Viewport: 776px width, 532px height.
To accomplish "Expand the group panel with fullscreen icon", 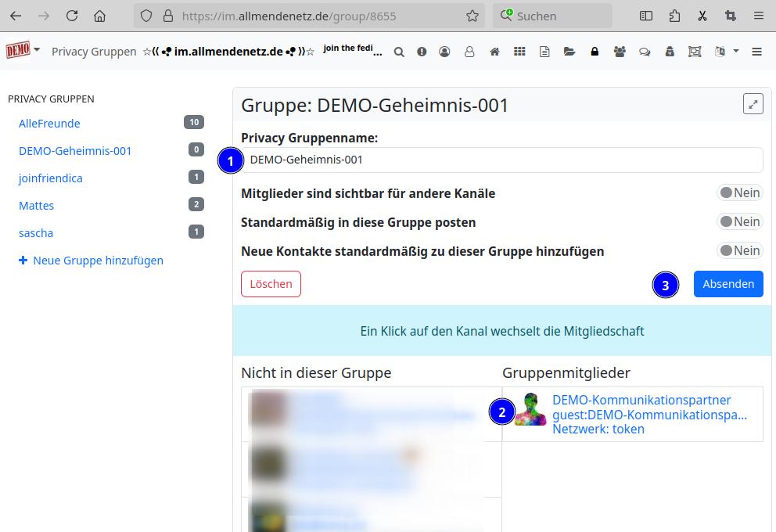I will tap(753, 104).
